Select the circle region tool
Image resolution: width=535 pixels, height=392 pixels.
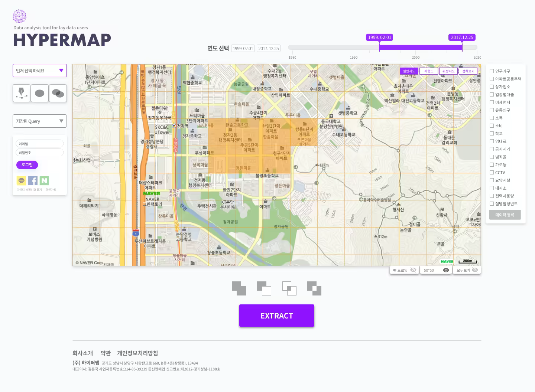(x=39, y=93)
